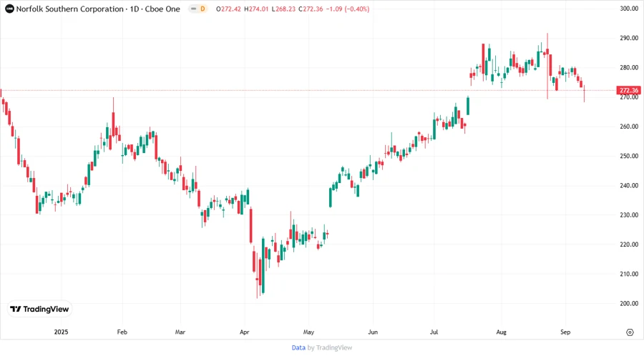Screen dimensions: 644x356
Task: Click the Feb time axis label
Action: pos(122,332)
